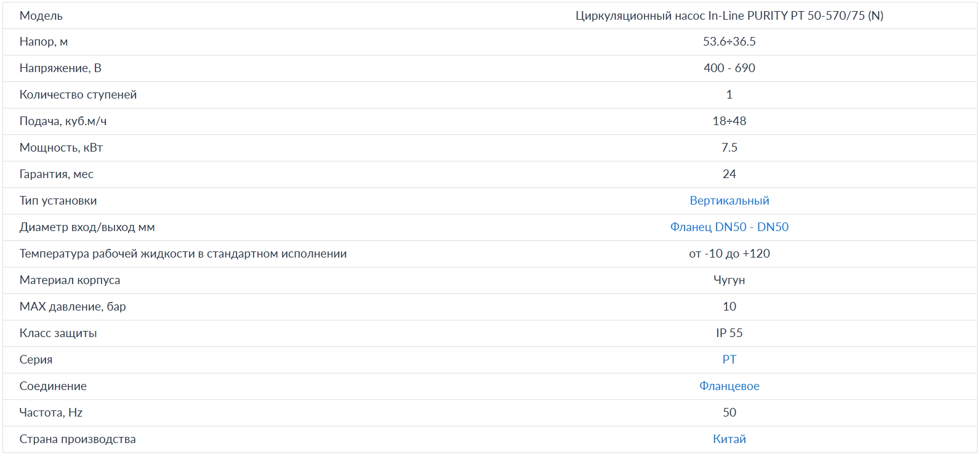
Task: Click the Напряжение, В label
Action: pos(60,68)
